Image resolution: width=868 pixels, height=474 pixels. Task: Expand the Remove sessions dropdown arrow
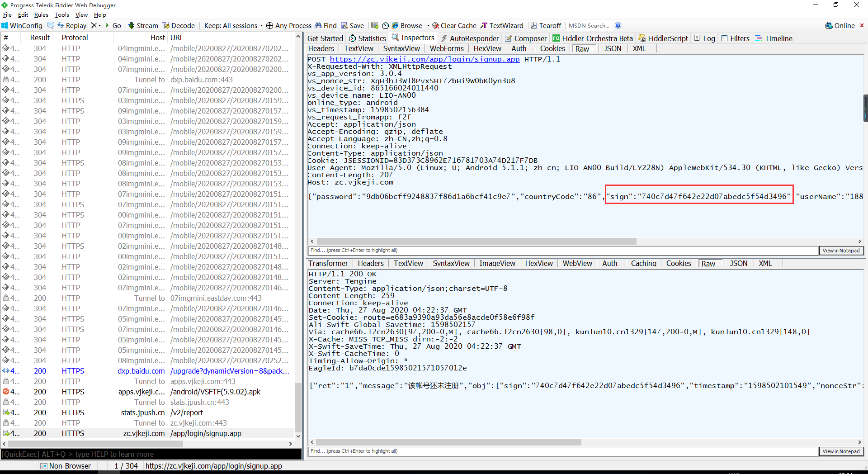click(99, 25)
